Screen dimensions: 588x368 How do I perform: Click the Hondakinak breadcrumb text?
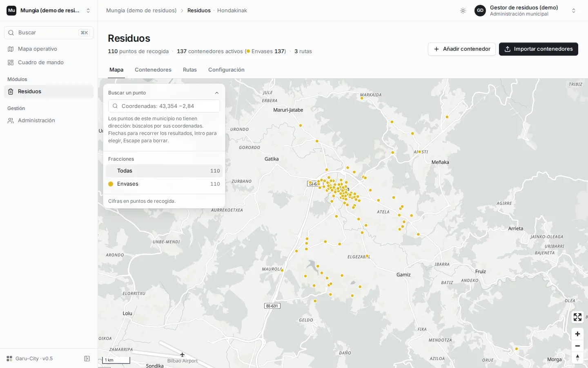click(x=232, y=11)
